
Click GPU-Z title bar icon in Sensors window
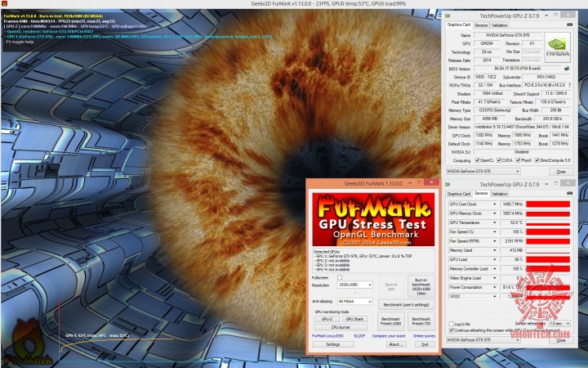[448, 184]
